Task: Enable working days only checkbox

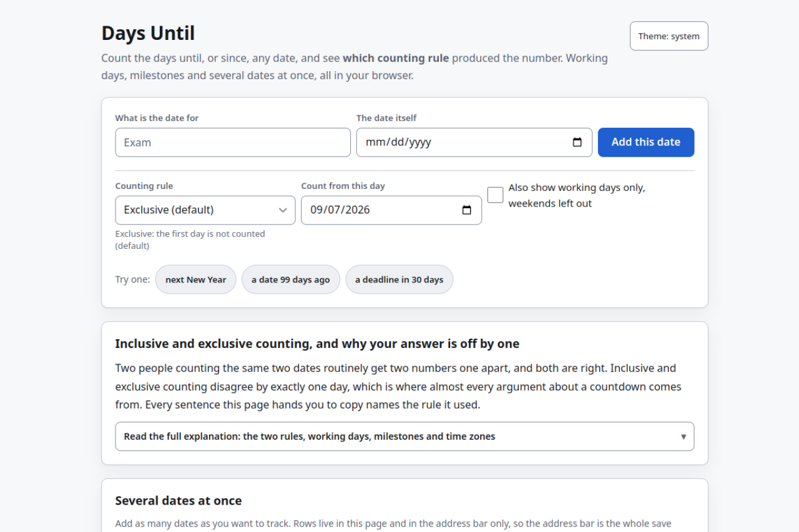Action: pyautogui.click(x=496, y=195)
